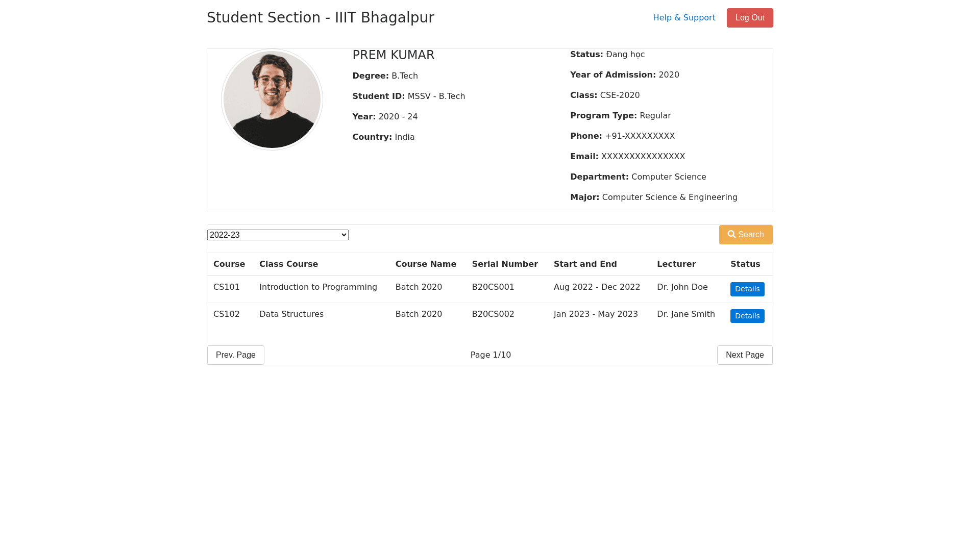The height and width of the screenshot is (551, 980).
Task: Click the Serial Number column header
Action: pos(504,264)
